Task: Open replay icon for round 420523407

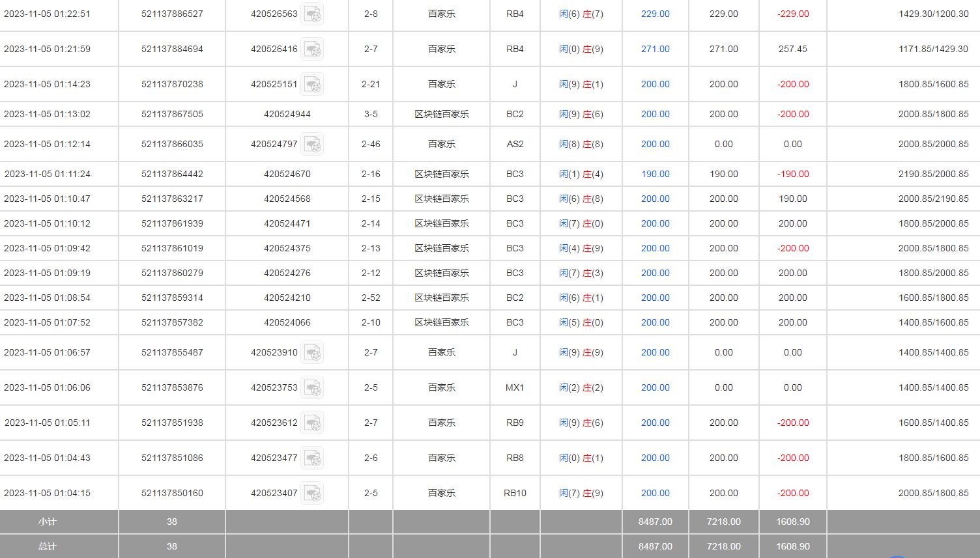Action: (312, 493)
